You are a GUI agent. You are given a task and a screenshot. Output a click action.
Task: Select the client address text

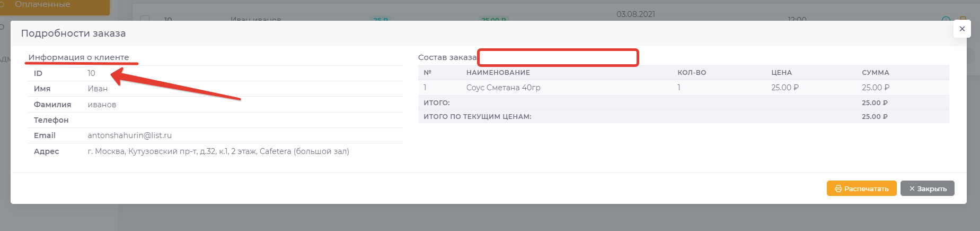pos(218,151)
